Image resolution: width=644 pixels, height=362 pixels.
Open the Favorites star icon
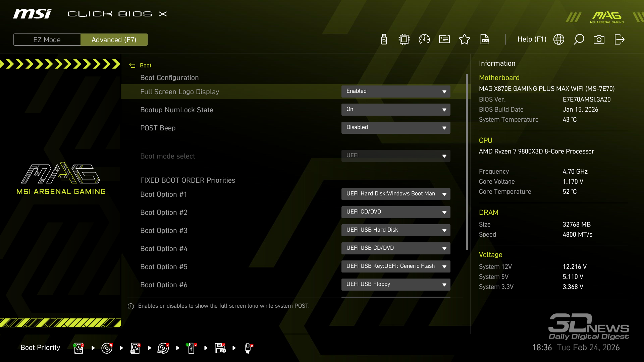coord(465,40)
